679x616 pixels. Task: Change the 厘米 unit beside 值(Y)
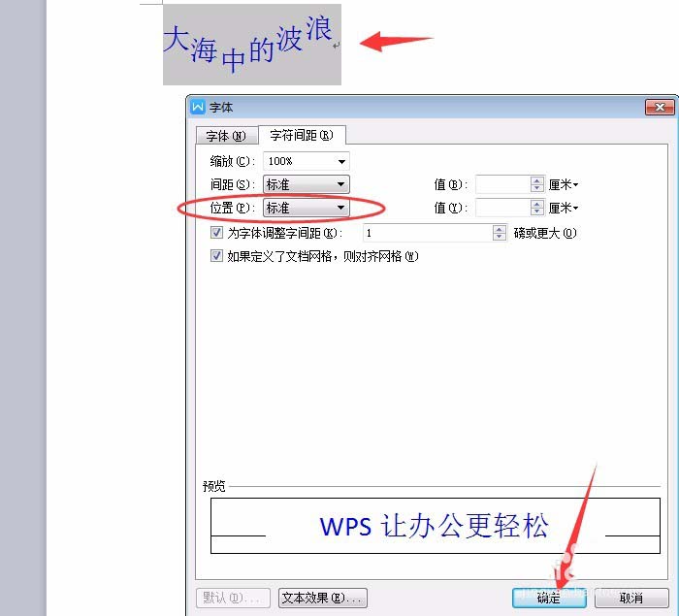click(564, 209)
